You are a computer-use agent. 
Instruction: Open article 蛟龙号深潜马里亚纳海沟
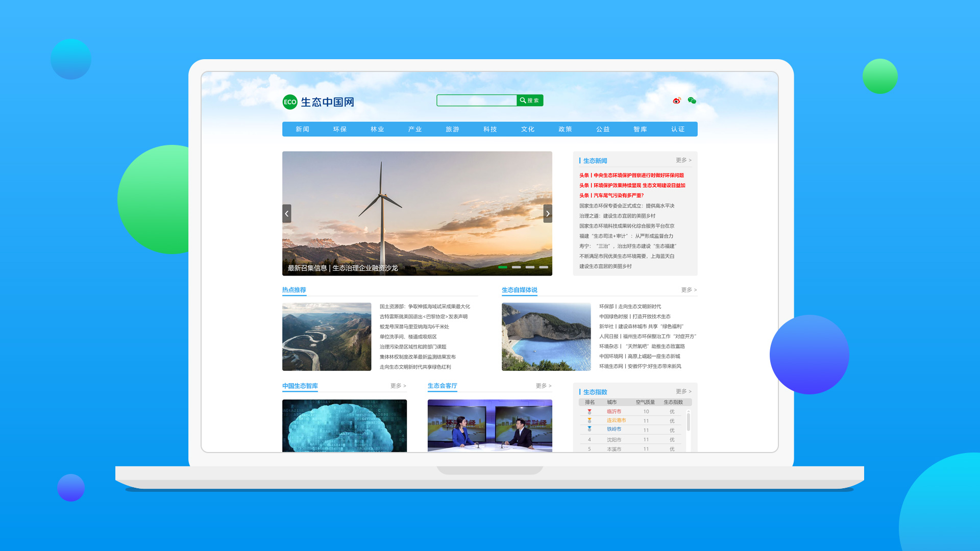[414, 327]
